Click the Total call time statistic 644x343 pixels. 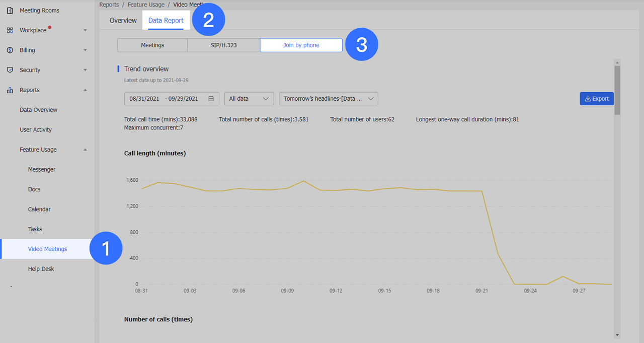point(161,119)
